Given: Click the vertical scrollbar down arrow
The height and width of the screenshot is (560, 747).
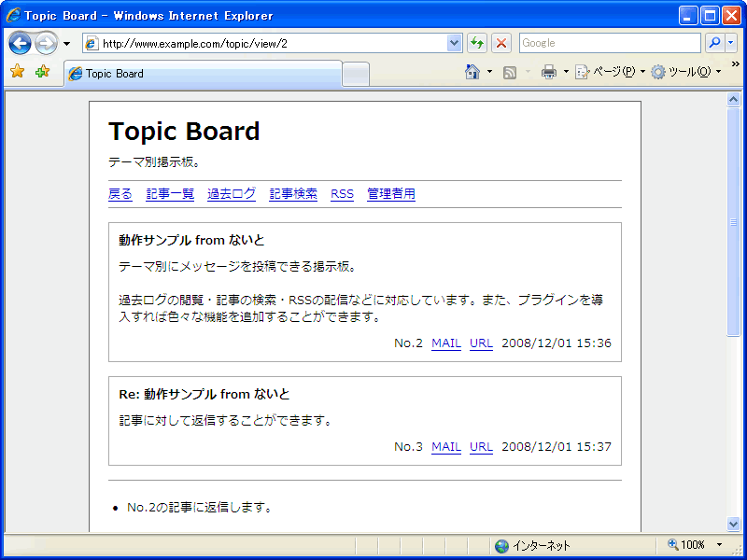Looking at the screenshot, I should tap(733, 524).
